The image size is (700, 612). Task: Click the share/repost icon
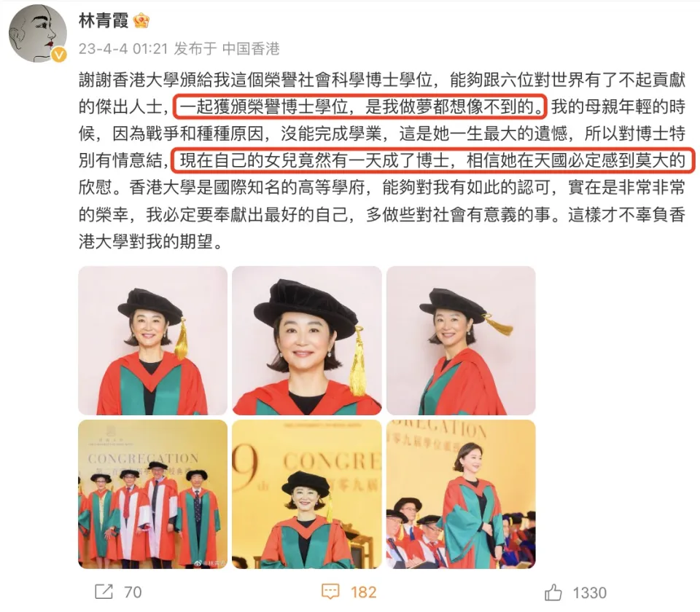click(104, 592)
